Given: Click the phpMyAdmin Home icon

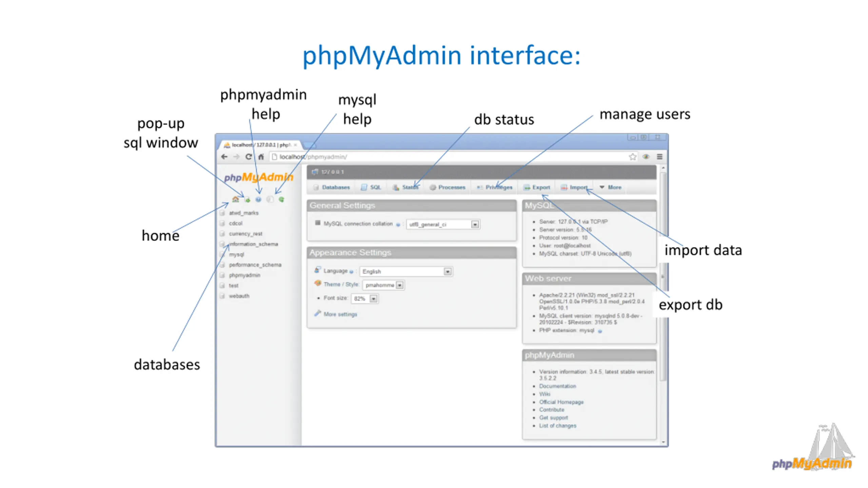Looking at the screenshot, I should [x=235, y=199].
